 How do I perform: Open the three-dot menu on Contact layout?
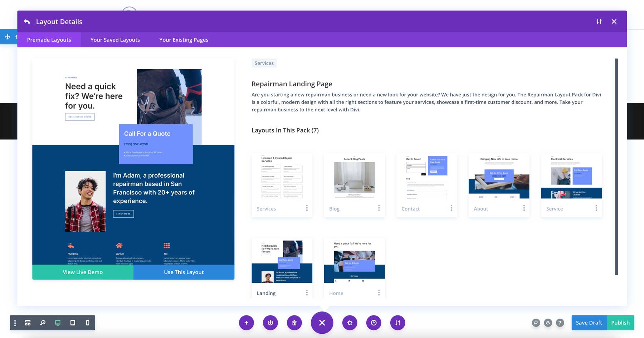coord(452,208)
